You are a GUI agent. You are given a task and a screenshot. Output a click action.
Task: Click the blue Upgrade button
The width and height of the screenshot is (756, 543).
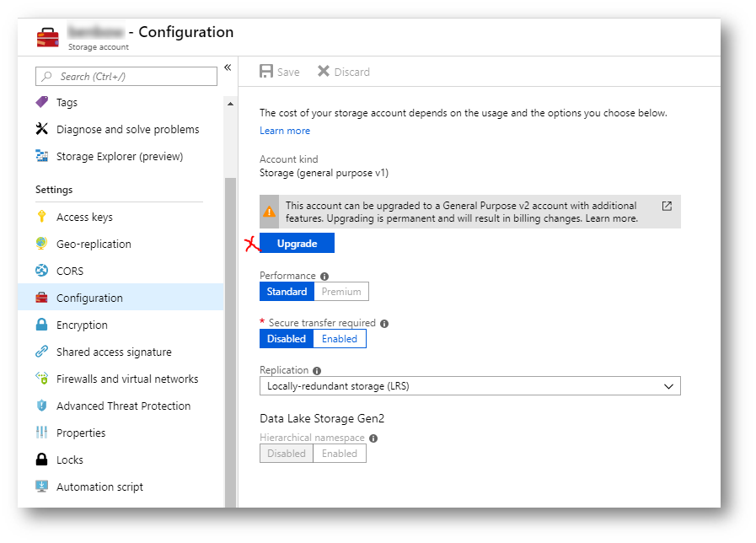click(297, 243)
